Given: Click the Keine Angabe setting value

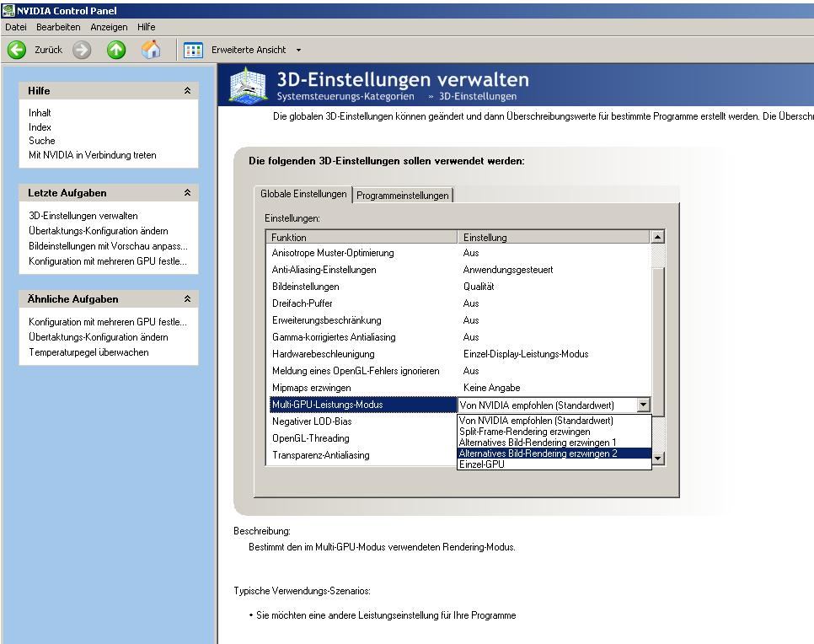Looking at the screenshot, I should 491,388.
